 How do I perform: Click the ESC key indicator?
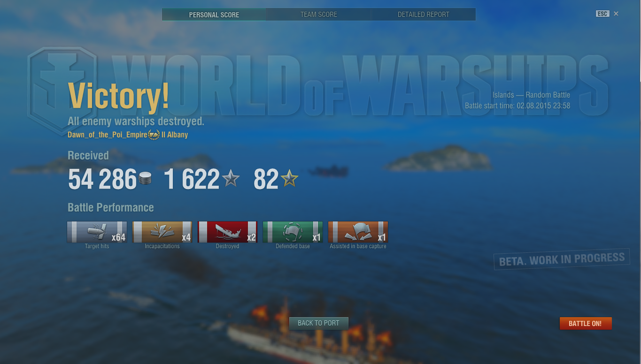point(602,14)
